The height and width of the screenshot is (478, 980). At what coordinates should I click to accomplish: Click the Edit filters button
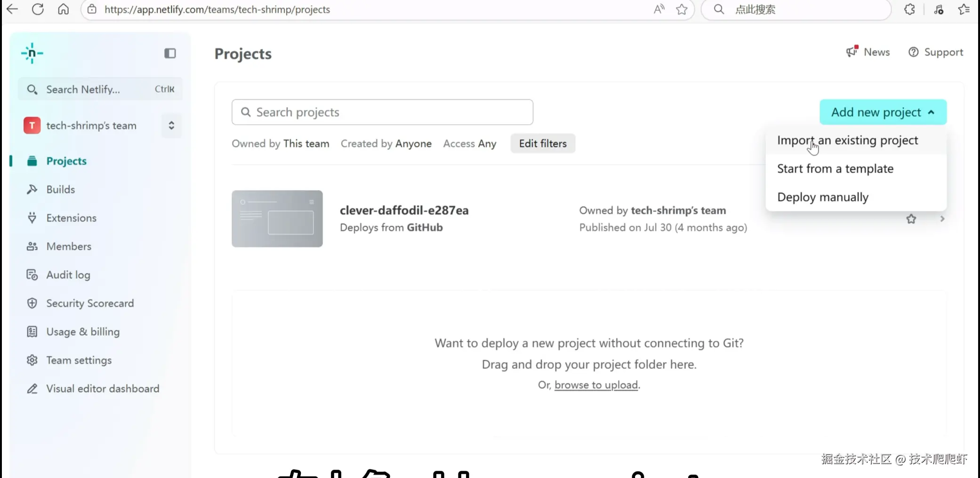pos(543,143)
